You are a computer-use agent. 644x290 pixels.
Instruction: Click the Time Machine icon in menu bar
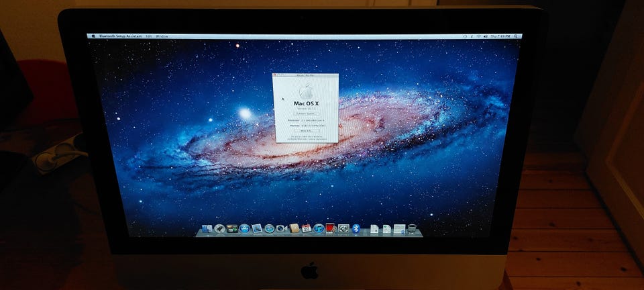pos(465,36)
